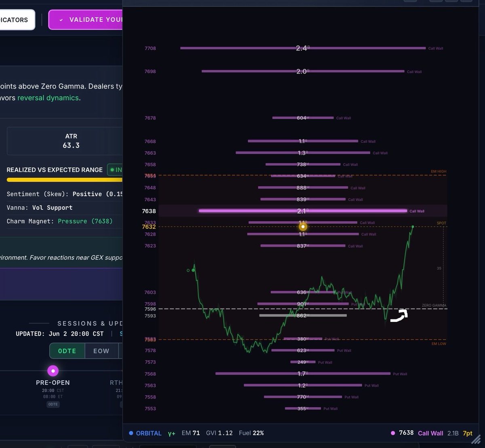Select the 7568 put wall bar (1.7B)
485x448 pixels.
click(303, 374)
